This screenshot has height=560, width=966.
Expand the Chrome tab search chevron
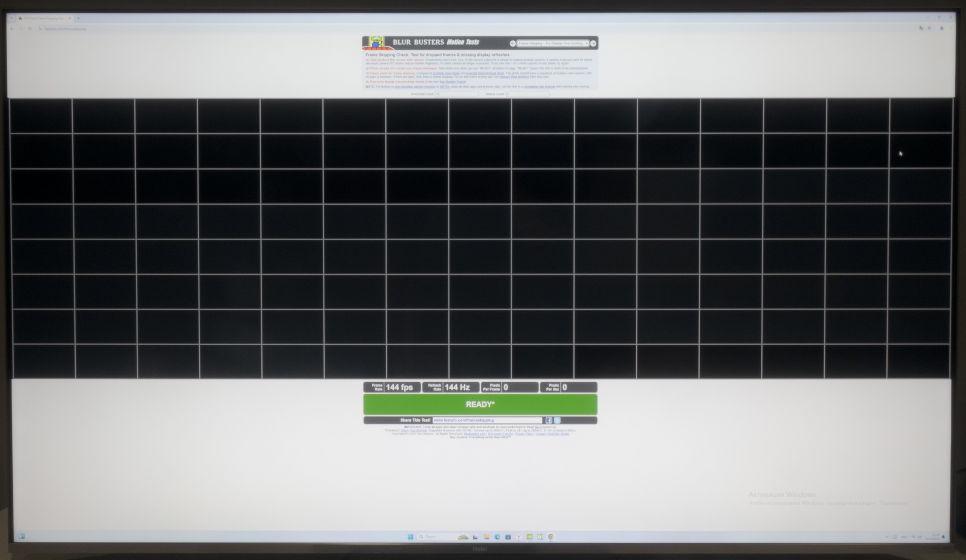[11, 18]
